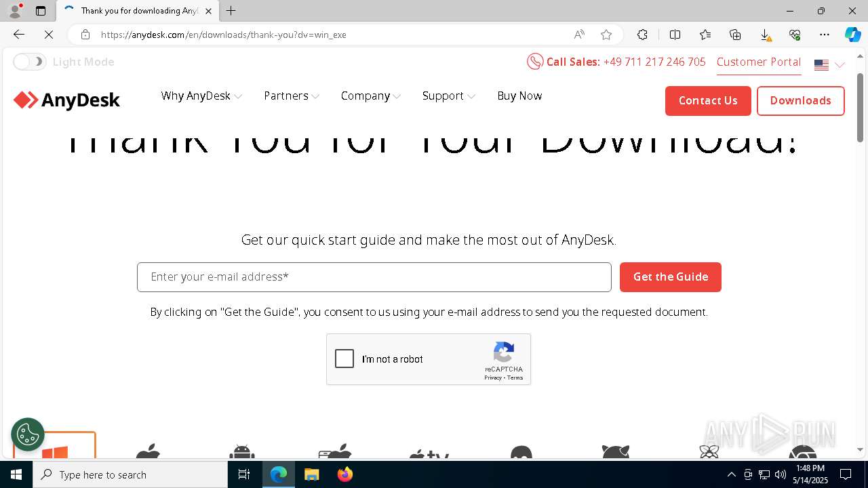Open Edge Settings and more menu

[x=825, y=35]
